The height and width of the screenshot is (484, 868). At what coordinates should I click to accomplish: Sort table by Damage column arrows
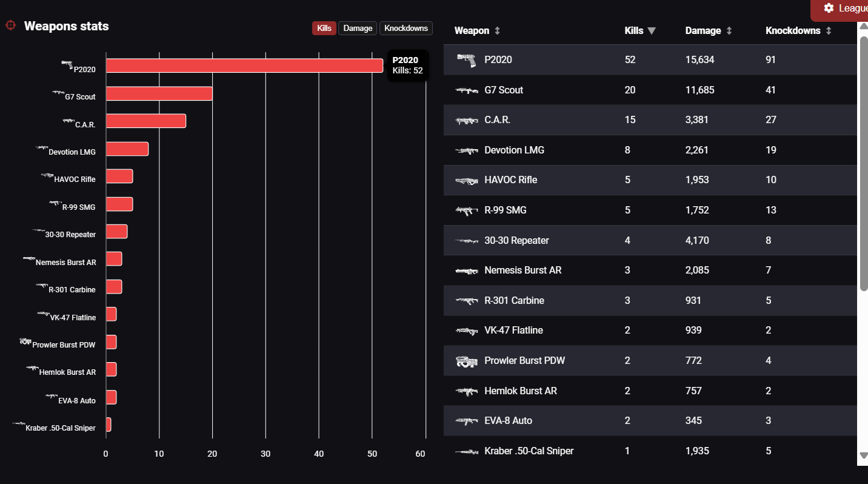(x=729, y=30)
